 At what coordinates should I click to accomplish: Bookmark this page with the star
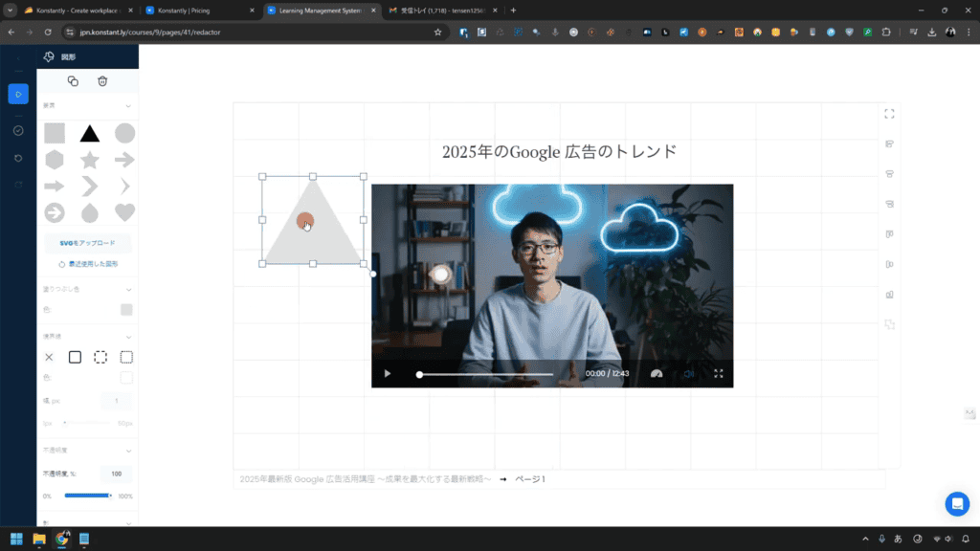[437, 32]
